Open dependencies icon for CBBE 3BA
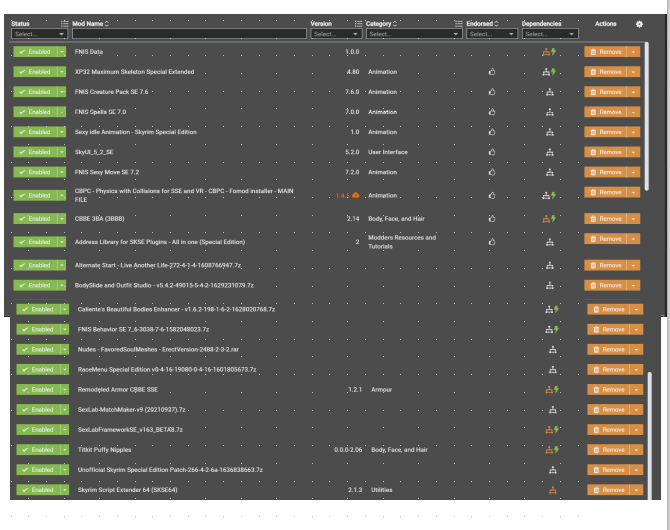This screenshot has width=670, height=530. (x=546, y=219)
